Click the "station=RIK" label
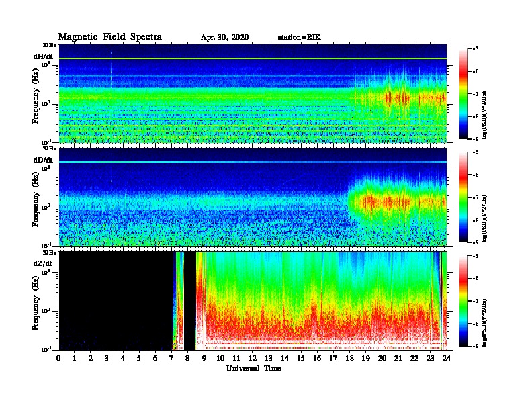Screen dimensions: 532x411 (x=299, y=38)
